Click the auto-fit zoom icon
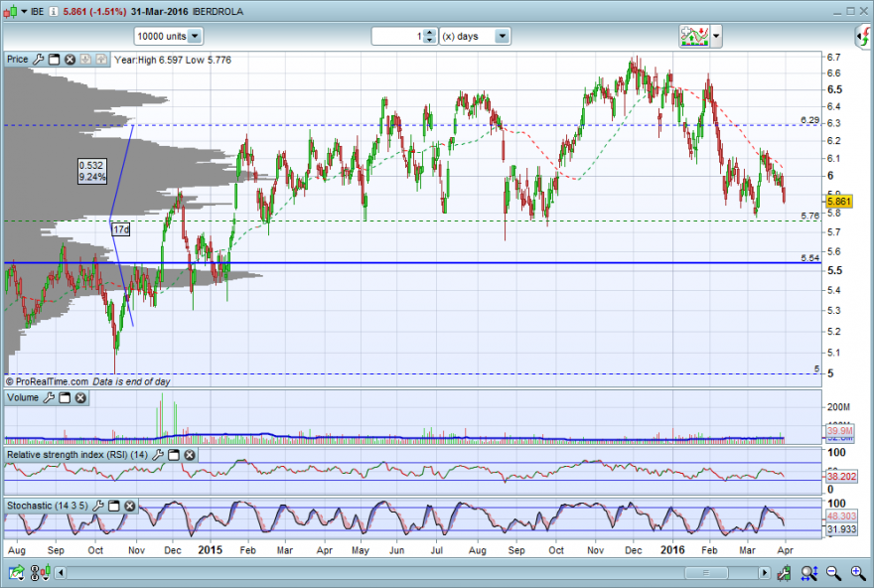This screenshot has height=588, width=874. (809, 572)
